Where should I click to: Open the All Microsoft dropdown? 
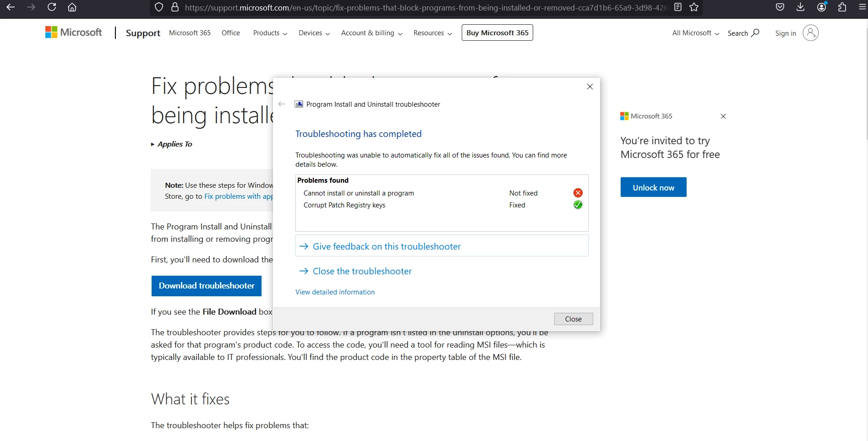pyautogui.click(x=696, y=33)
